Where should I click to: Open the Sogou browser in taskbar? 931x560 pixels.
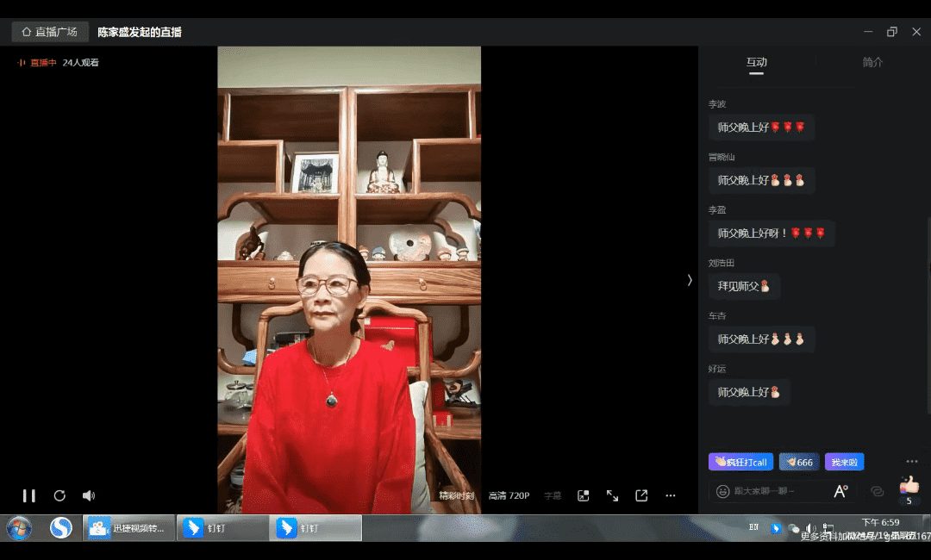click(x=60, y=527)
